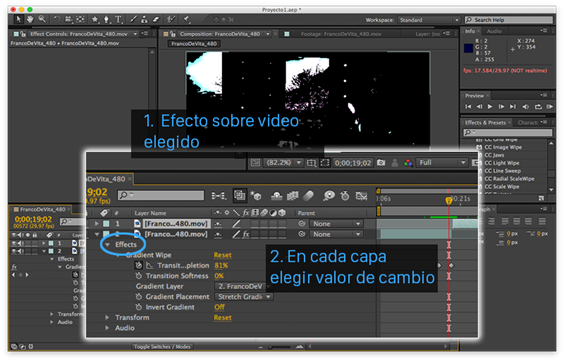
Task: Switch to the Character panel tab
Action: [x=528, y=123]
